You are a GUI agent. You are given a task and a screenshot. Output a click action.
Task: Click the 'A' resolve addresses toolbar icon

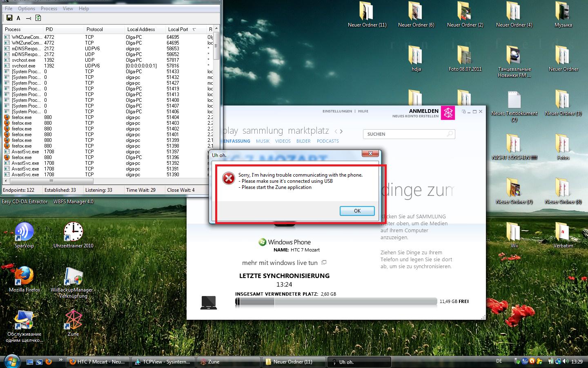18,18
